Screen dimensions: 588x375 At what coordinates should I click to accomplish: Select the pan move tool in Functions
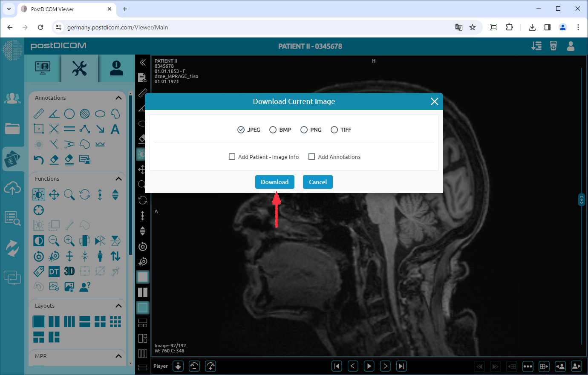point(54,194)
